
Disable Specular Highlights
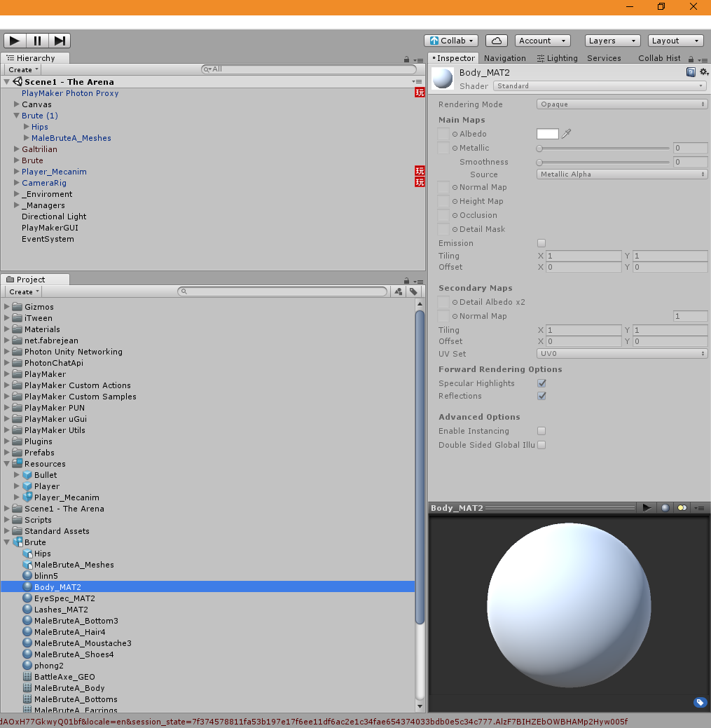pos(541,383)
